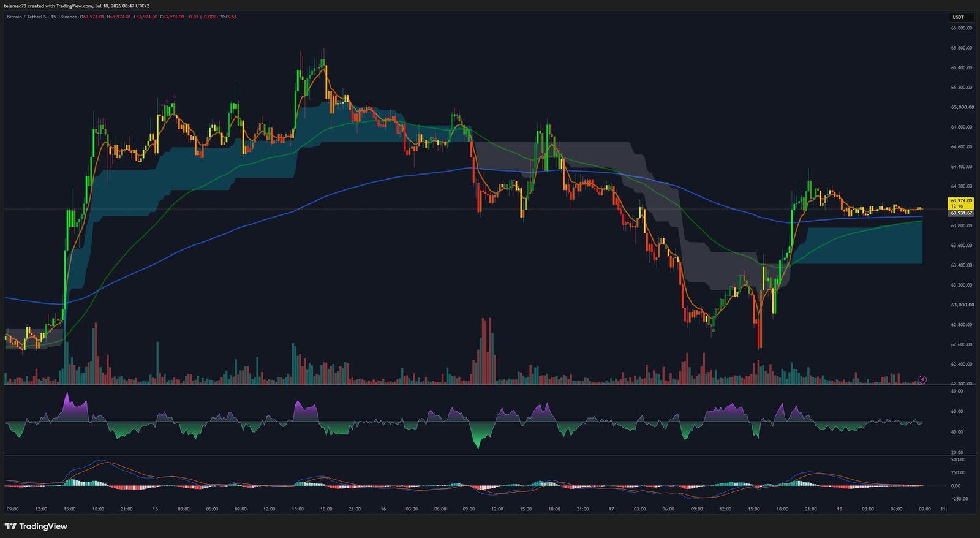Click the 60.00 level on the oscillator scale
Image resolution: width=980 pixels, height=538 pixels.
click(957, 412)
